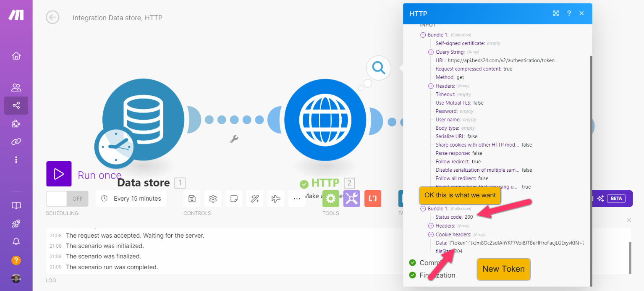The image size is (644, 291).
Task: Open the orange help question mark
Action: click(16, 260)
